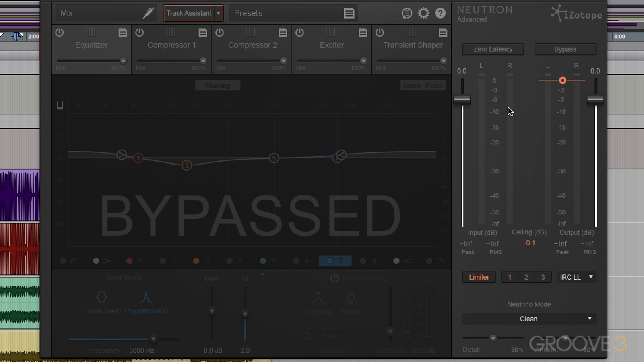
Task: Open the IRC LL limiter algorithm dropdown
Action: coord(576,277)
